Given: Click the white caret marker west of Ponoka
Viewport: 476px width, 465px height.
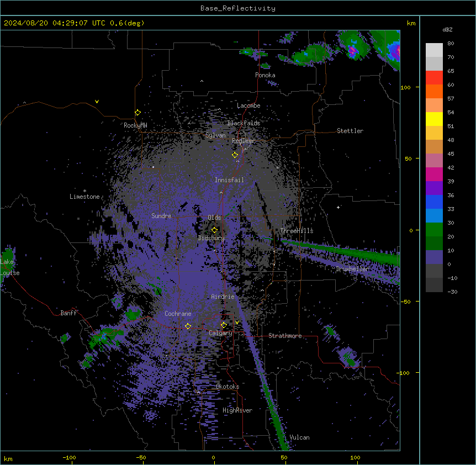Looking at the screenshot, I should [202, 81].
